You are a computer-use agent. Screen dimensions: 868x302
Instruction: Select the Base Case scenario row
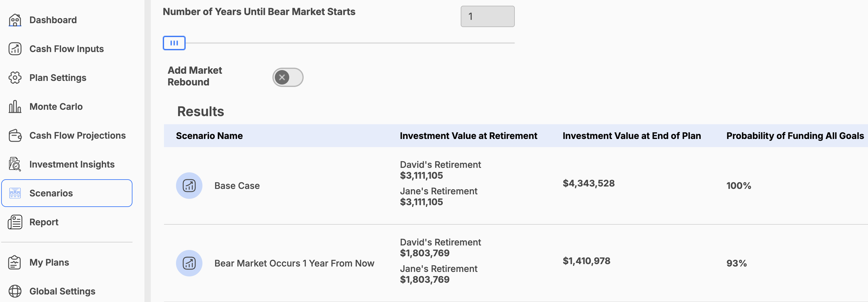(237, 185)
